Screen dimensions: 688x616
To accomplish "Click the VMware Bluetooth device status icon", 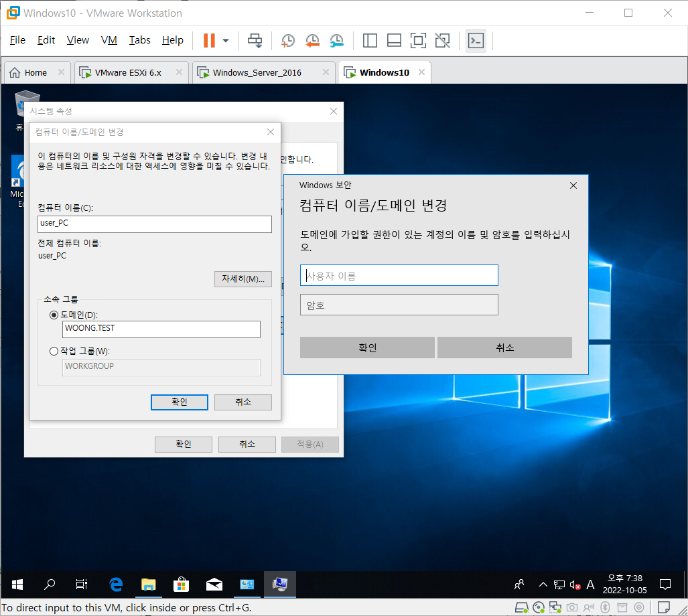I will (605, 608).
